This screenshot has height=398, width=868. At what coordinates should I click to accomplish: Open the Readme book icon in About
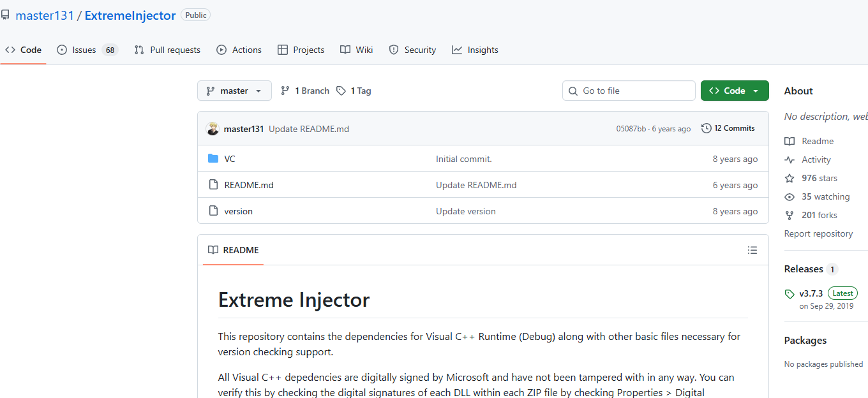click(x=789, y=141)
